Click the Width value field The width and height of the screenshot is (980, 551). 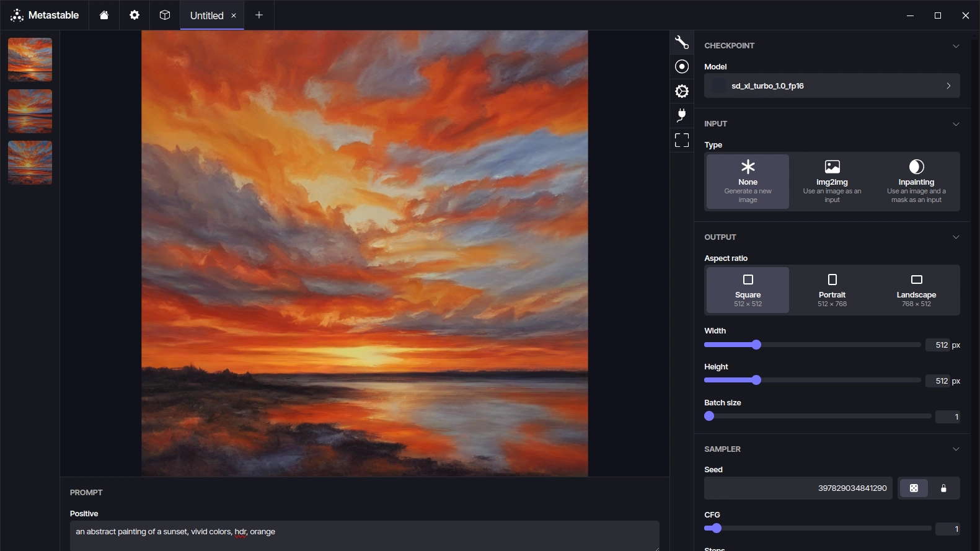coord(938,345)
